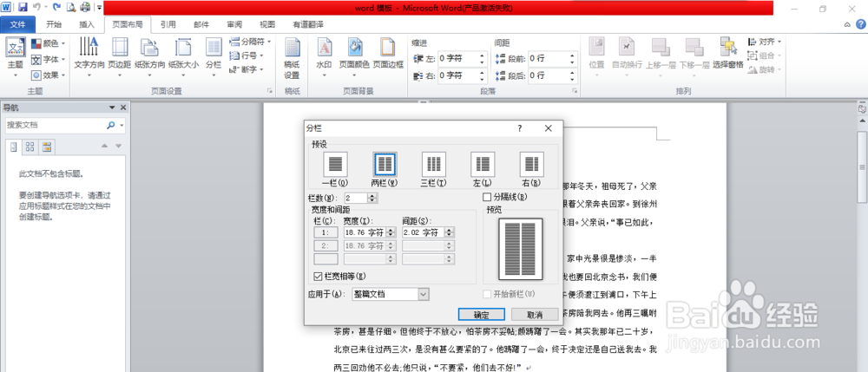The image size is (868, 372).
Task: Click the Quick Print icon in quick access toolbar
Action: 85,7
